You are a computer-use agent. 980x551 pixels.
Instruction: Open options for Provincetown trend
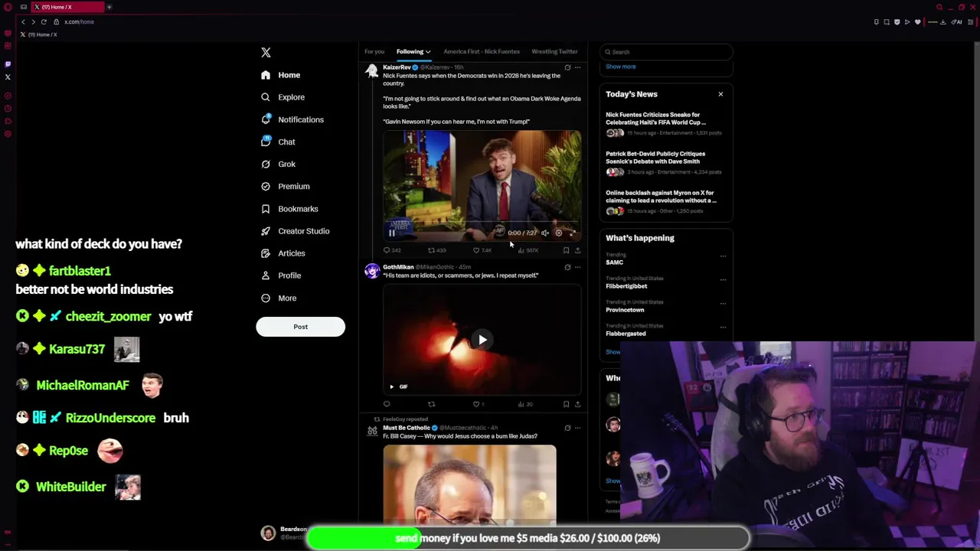coord(723,304)
